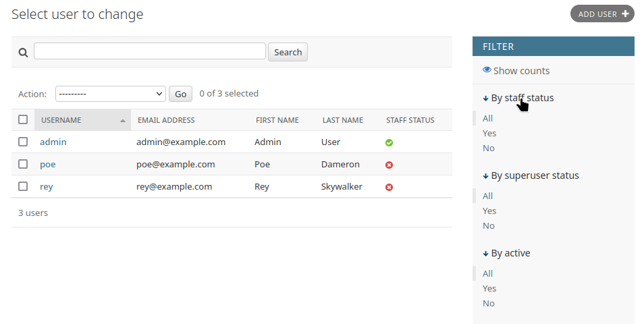Click rey's red staff status icon
This screenshot has width=644, height=330.
[x=389, y=187]
